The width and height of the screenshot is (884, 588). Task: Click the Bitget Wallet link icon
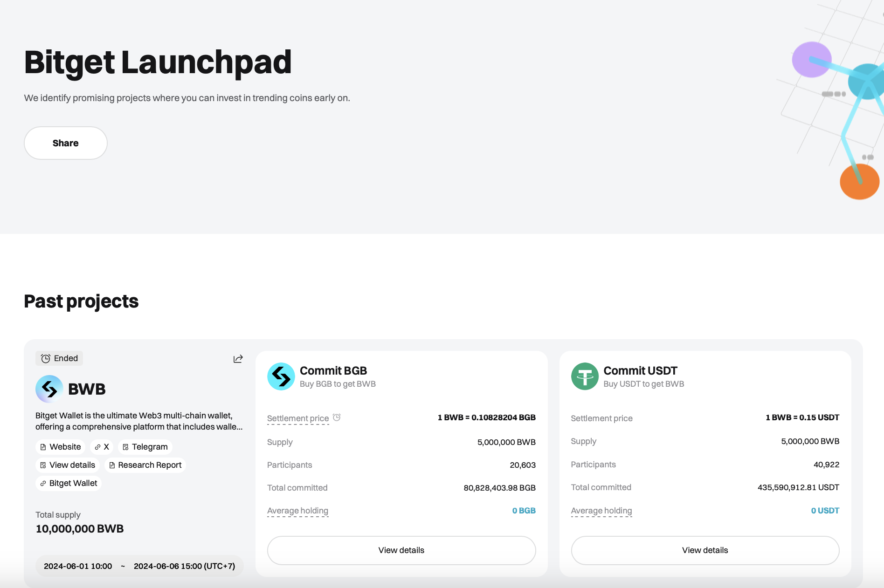tap(43, 484)
